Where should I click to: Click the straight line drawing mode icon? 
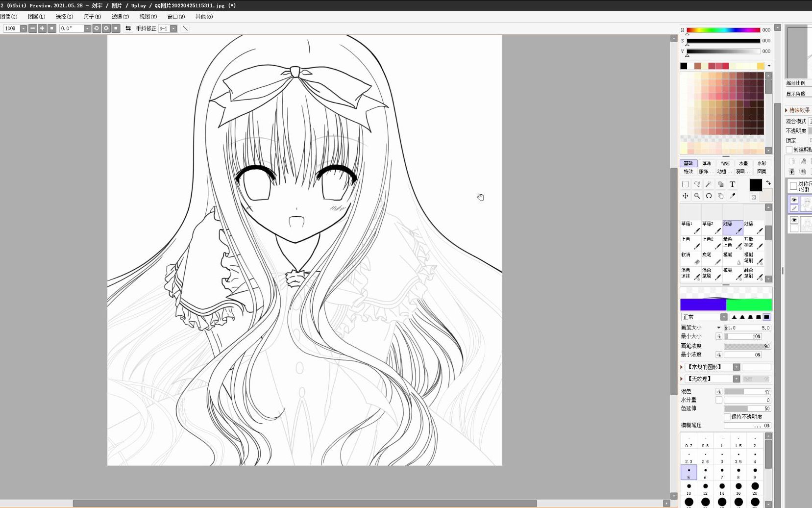point(185,28)
